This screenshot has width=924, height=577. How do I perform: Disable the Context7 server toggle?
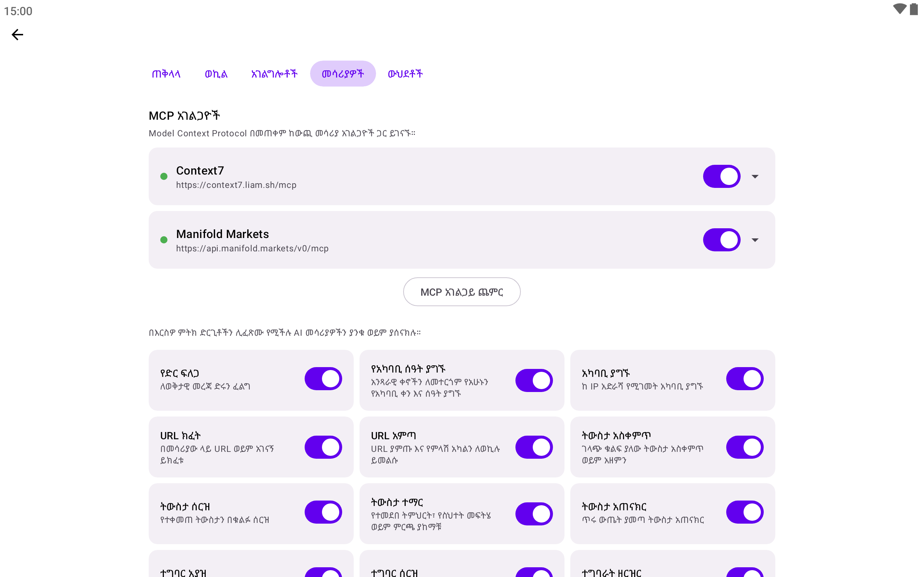tap(722, 176)
